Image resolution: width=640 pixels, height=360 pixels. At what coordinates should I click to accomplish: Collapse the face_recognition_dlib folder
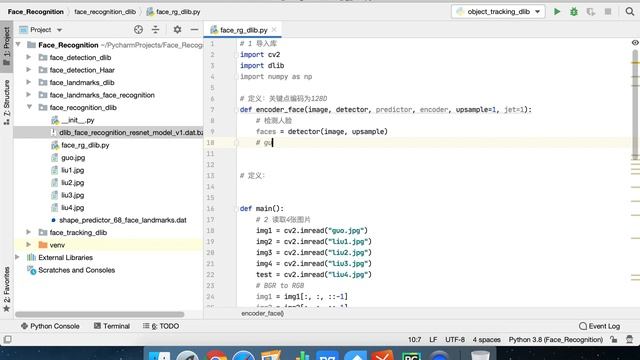29,107
